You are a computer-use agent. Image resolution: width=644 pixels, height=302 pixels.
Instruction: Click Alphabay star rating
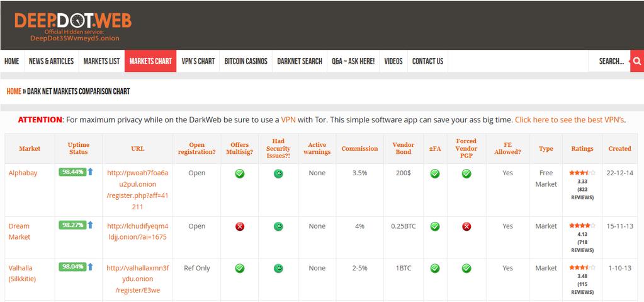pos(582,173)
